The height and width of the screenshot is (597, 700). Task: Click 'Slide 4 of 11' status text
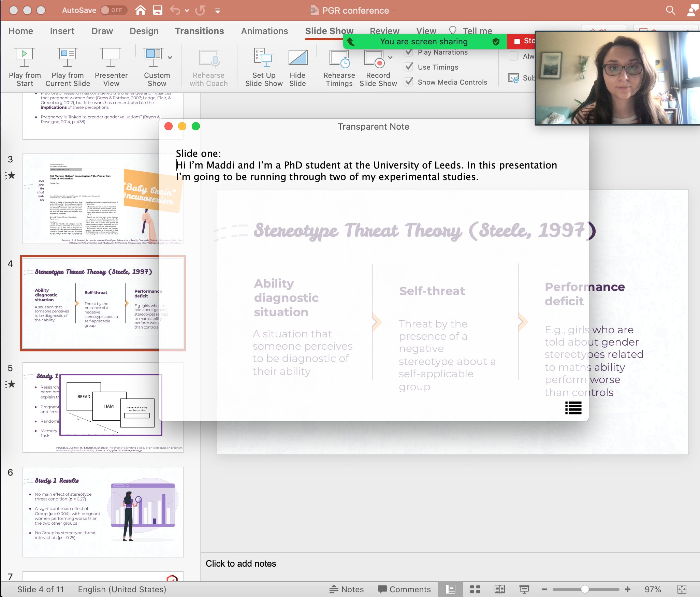coord(40,589)
